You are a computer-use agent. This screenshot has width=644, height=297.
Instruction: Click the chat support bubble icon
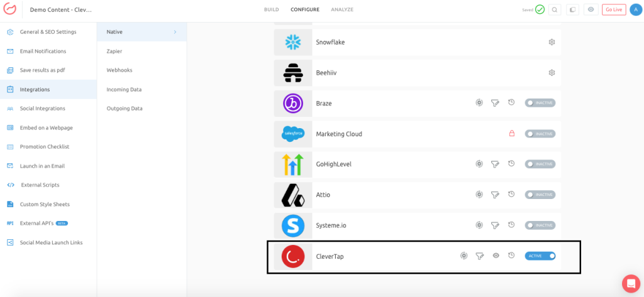point(631,283)
